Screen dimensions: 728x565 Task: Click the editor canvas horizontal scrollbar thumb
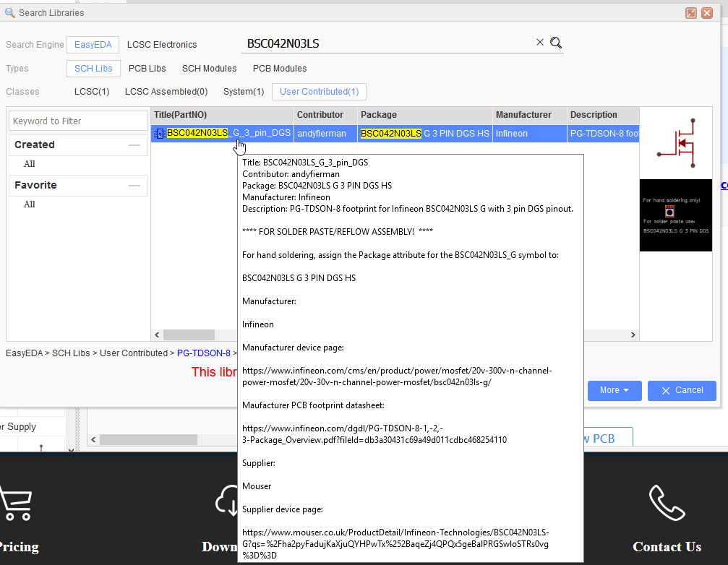click(149, 439)
